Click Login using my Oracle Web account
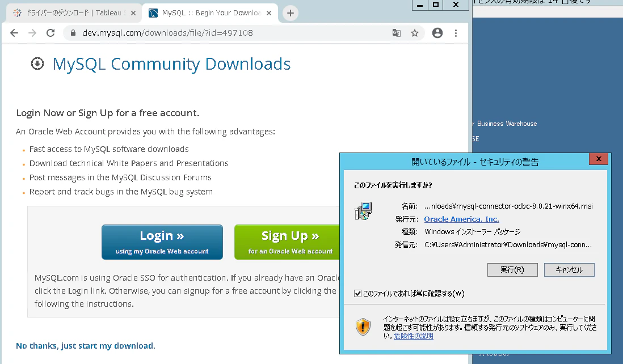This screenshot has width=623, height=364. click(162, 242)
